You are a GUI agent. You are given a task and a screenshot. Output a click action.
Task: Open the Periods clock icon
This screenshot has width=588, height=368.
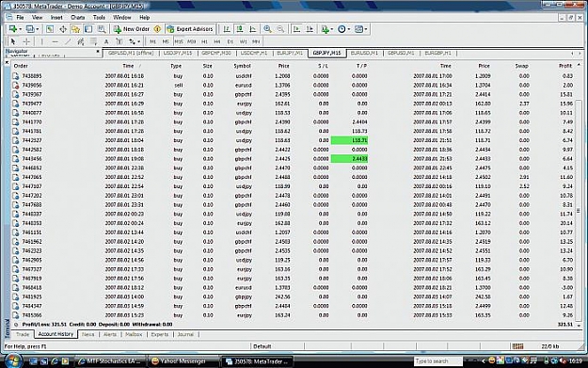click(x=342, y=29)
